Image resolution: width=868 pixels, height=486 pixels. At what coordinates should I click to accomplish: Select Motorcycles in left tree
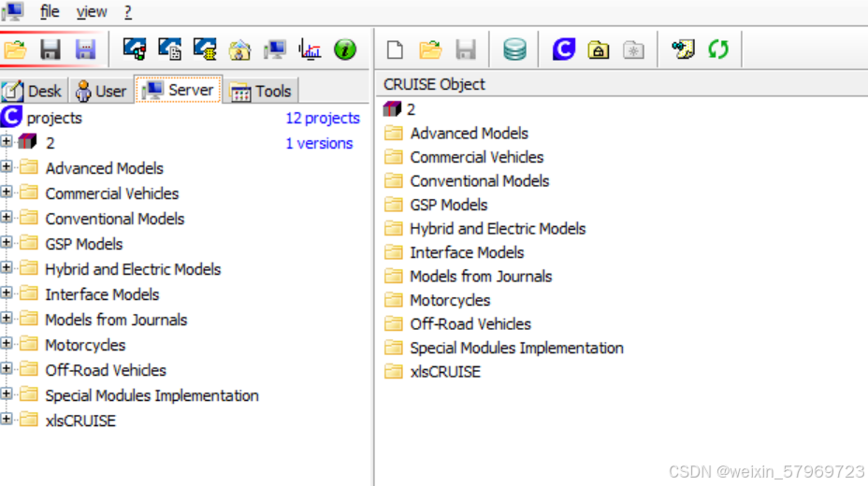click(x=85, y=345)
